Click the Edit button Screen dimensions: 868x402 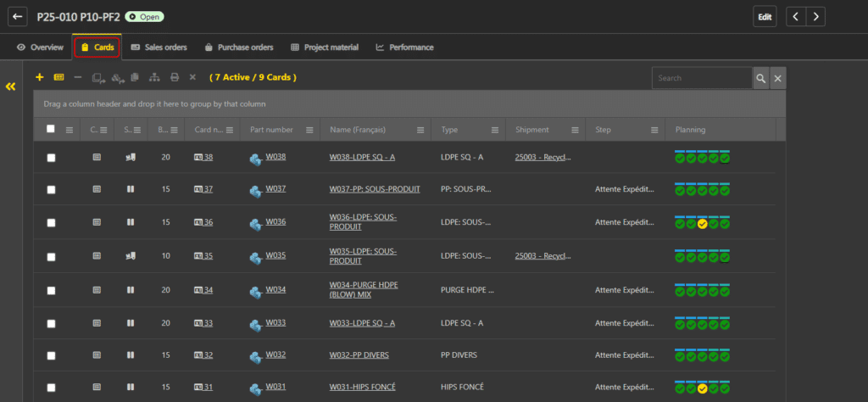tap(765, 17)
